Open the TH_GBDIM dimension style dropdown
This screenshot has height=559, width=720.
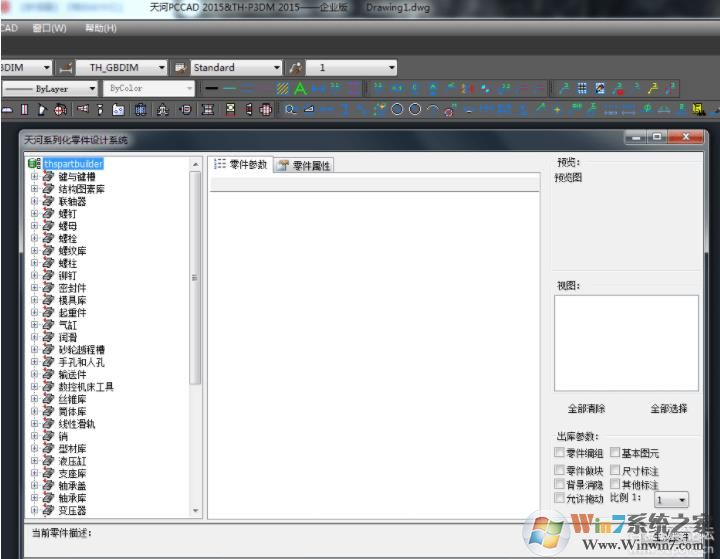coord(121,68)
